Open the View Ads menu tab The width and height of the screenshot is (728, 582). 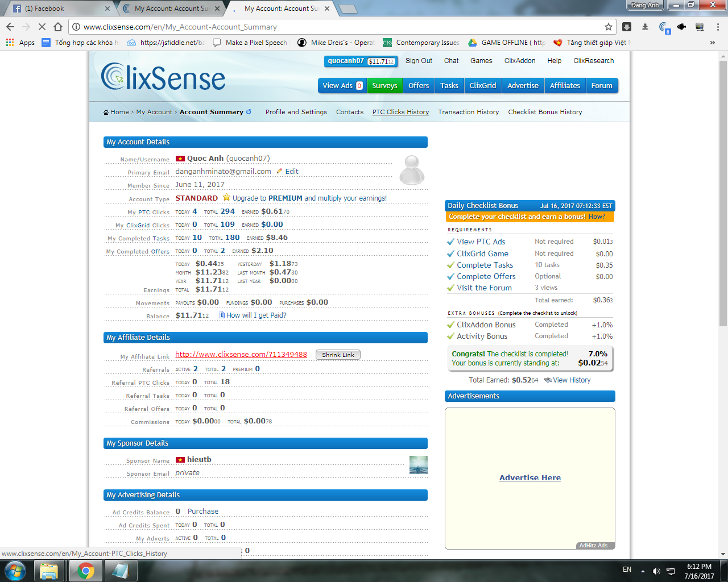[x=342, y=86]
